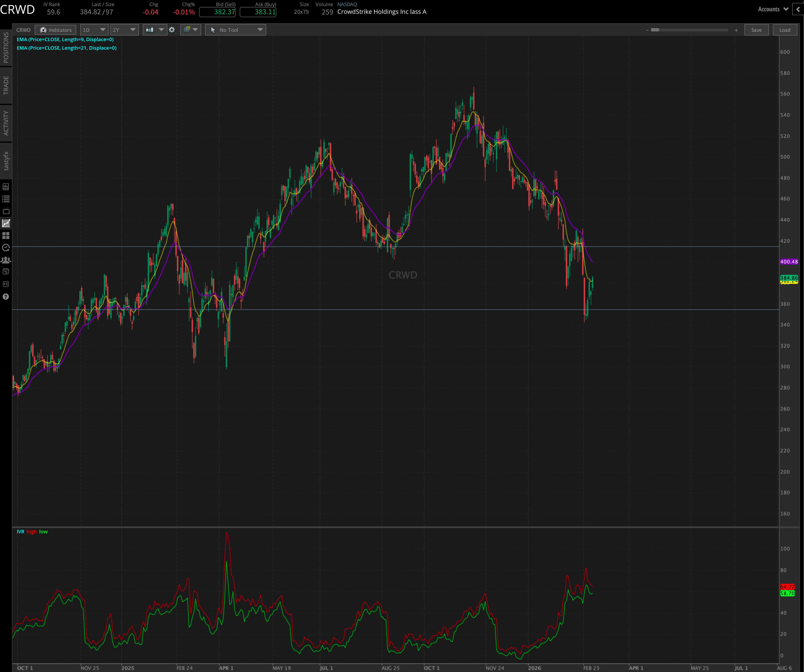Open chart settings gear icon

[x=172, y=30]
